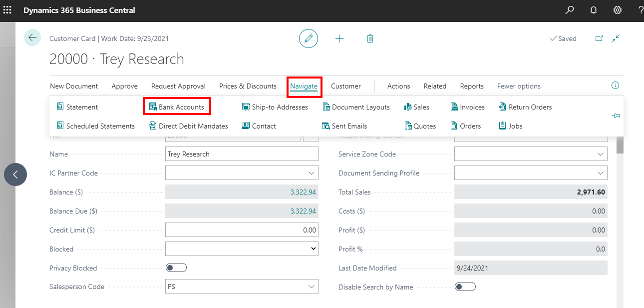Screen dimensions: 644x308
Task: Open Quotes action
Action: coord(420,126)
